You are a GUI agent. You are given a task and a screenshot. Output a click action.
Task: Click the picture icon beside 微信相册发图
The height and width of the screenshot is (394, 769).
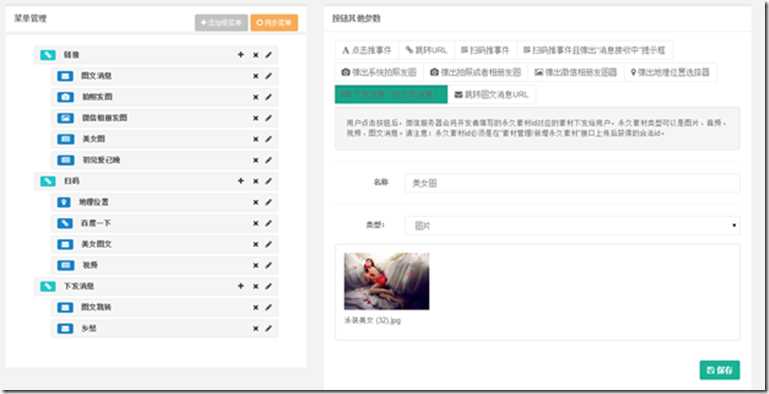tap(65, 118)
